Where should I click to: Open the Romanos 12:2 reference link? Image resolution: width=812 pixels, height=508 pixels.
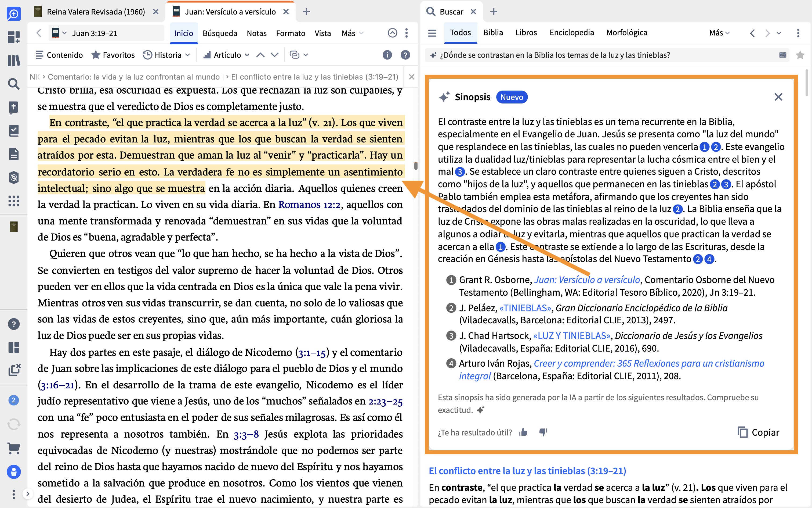click(309, 204)
